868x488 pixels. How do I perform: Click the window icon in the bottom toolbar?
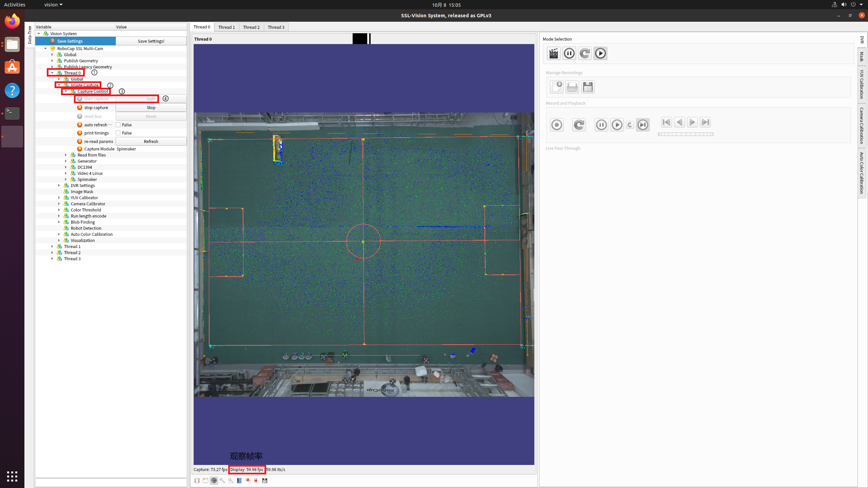pyautogui.click(x=205, y=481)
